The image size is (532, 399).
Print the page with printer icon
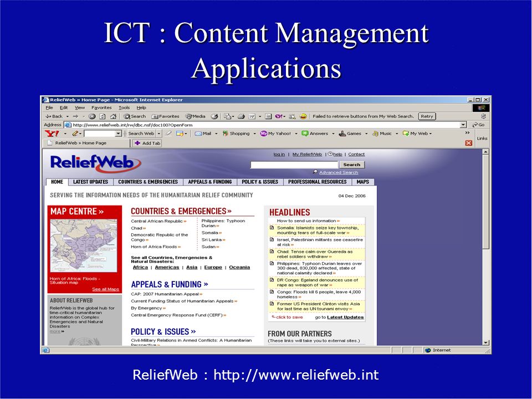tap(241, 116)
